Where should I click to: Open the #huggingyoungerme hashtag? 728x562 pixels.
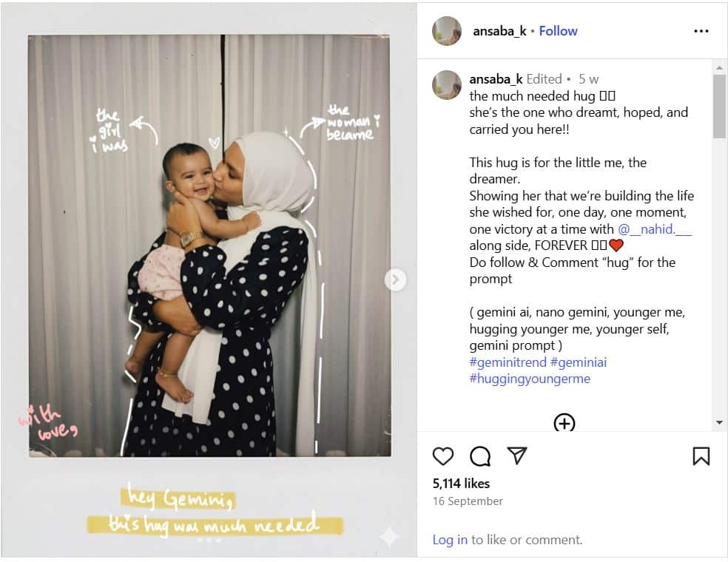click(530, 379)
